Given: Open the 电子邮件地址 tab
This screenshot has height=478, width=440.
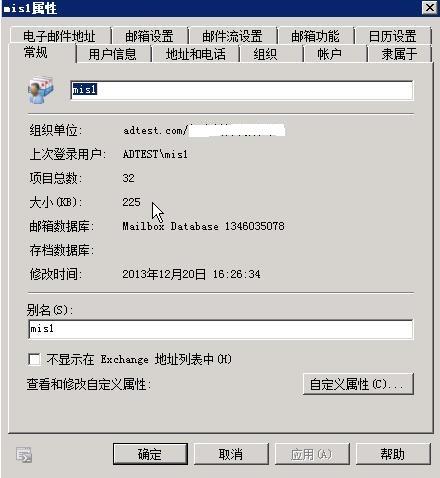Looking at the screenshot, I should tap(60, 35).
